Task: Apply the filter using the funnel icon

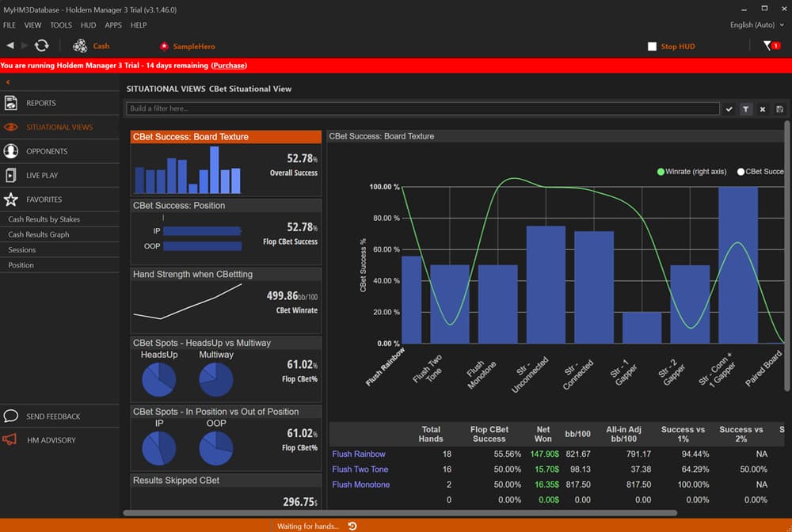Action: 745,108
